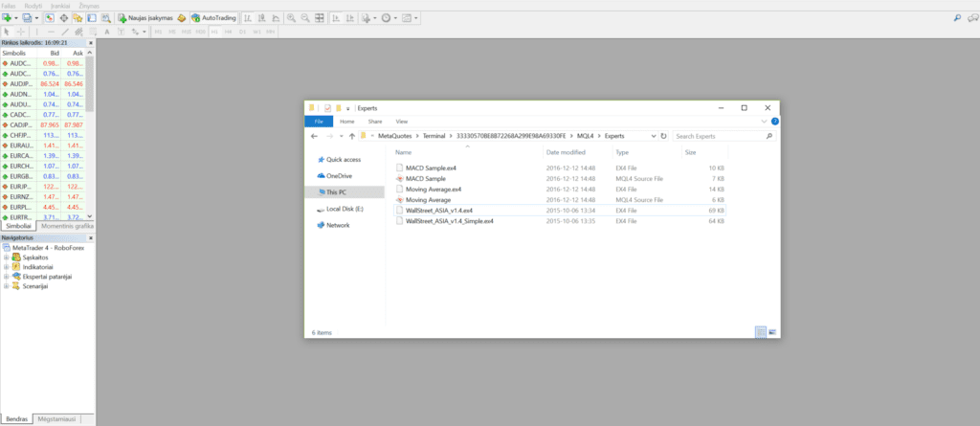Open the File tab in Explorer
The height and width of the screenshot is (426, 980).
319,122
